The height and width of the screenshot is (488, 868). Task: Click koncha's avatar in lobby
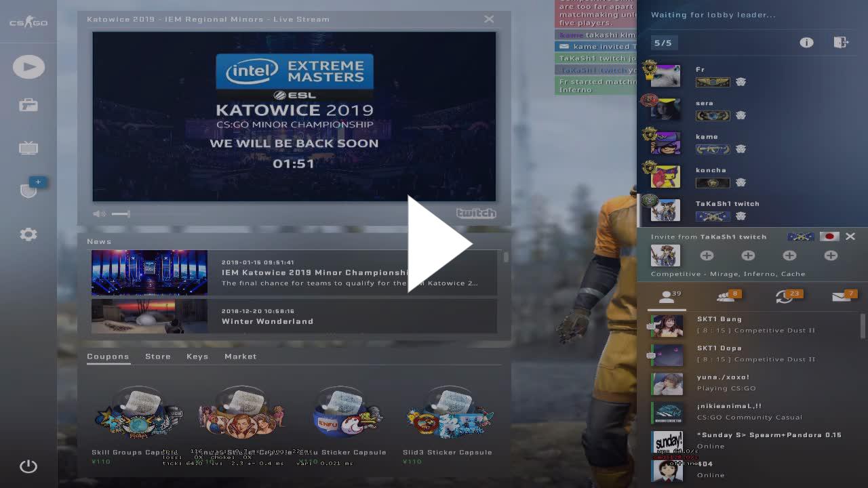pyautogui.click(x=665, y=176)
